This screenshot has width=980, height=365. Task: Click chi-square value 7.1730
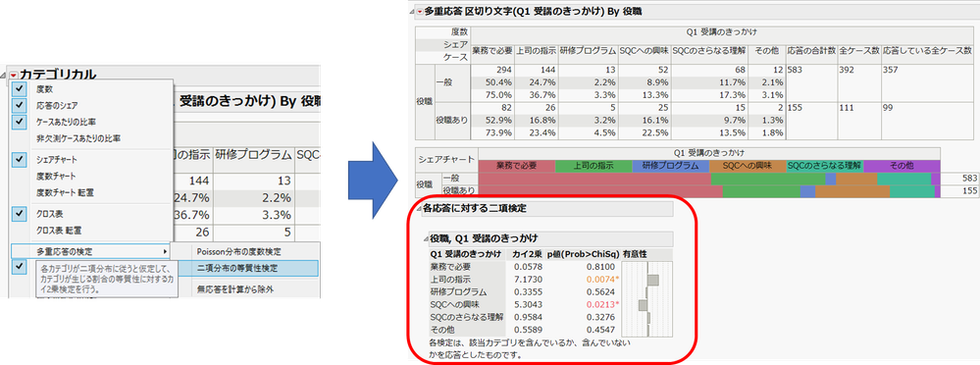[x=529, y=280]
